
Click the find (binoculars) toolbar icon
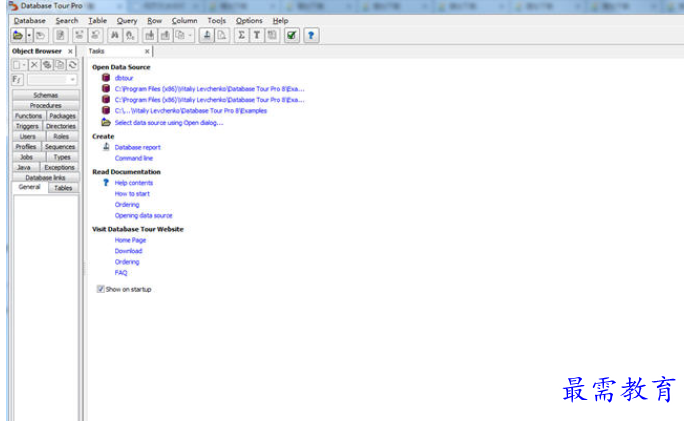(x=115, y=35)
